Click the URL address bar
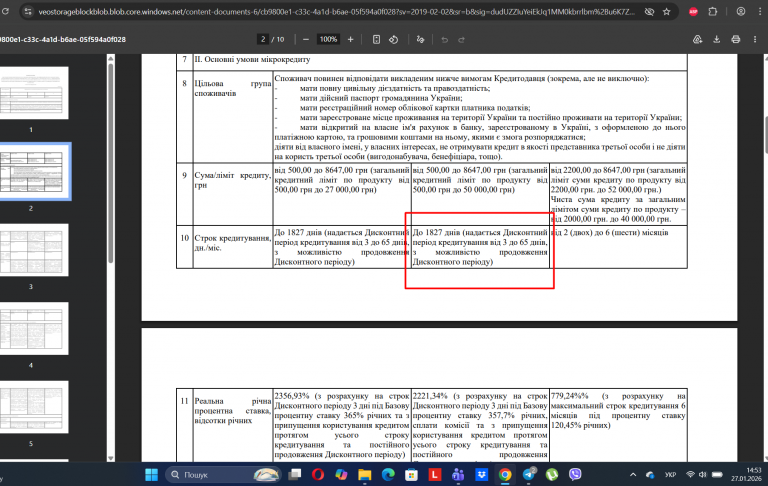Viewport: 768px width, 486px height. [x=336, y=11]
